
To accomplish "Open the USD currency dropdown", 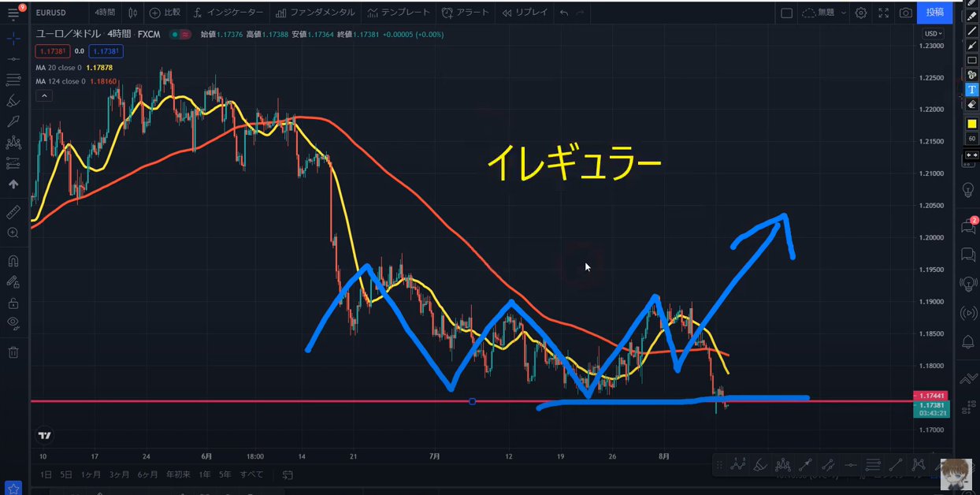I will point(934,34).
